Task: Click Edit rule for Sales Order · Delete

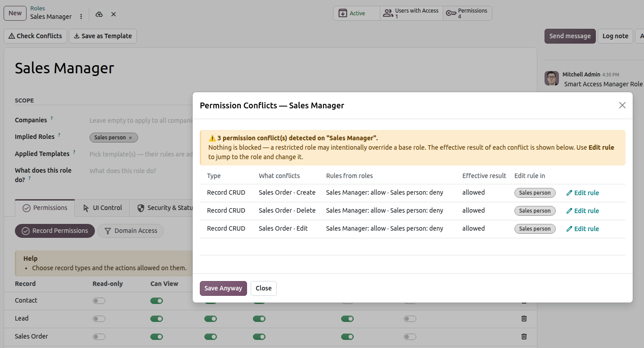Action: 582,211
